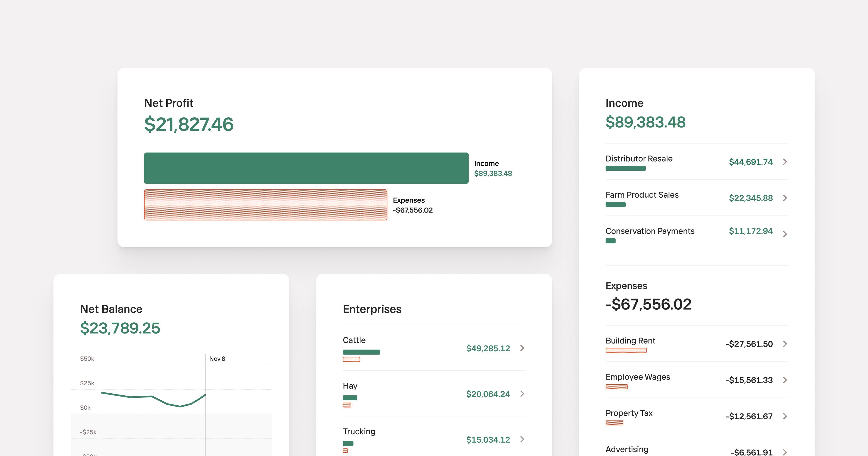Open Distributor Resale chevron arrow
868x456 pixels.
785,162
